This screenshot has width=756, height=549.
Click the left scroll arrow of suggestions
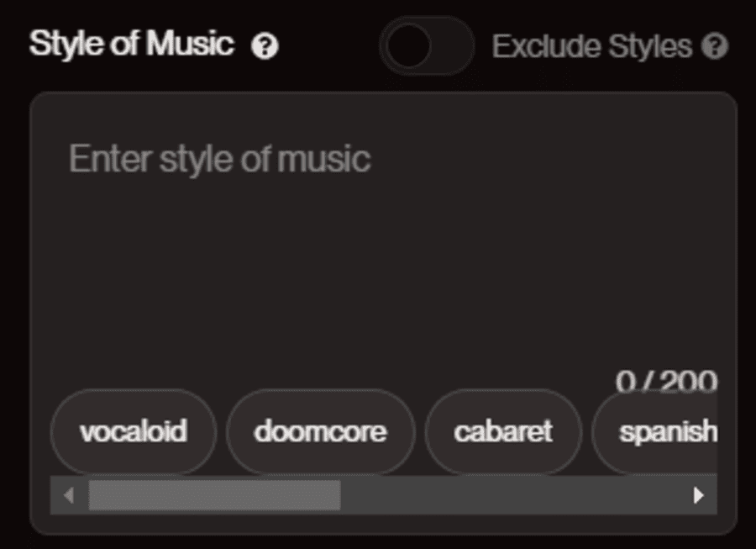(69, 495)
